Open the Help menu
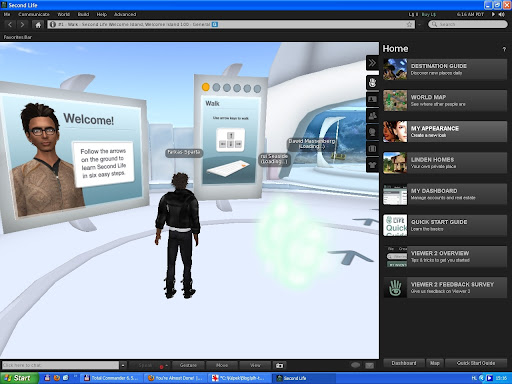Viewport: 512px width, 384px height. click(102, 14)
